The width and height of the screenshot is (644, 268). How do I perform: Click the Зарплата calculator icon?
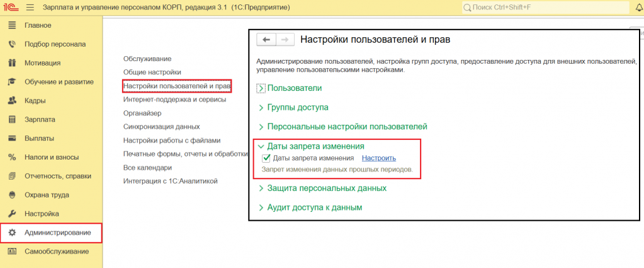pyautogui.click(x=12, y=119)
